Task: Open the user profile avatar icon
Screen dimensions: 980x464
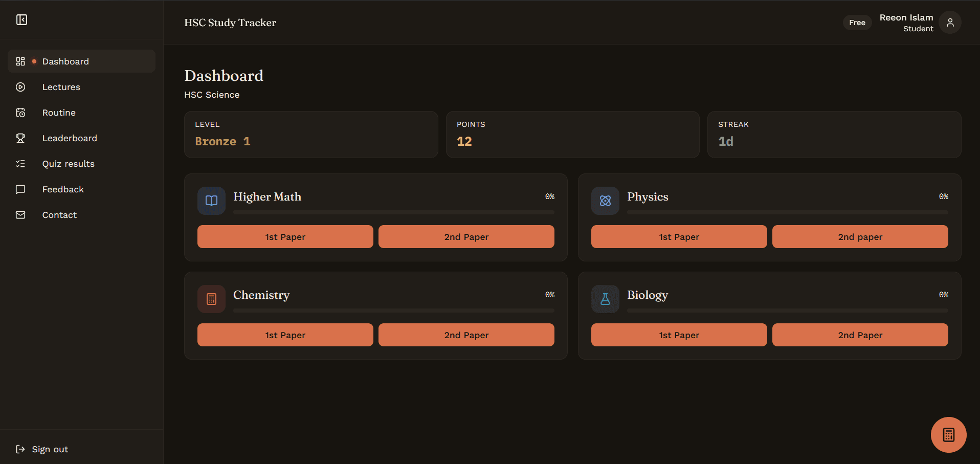Action: click(950, 23)
